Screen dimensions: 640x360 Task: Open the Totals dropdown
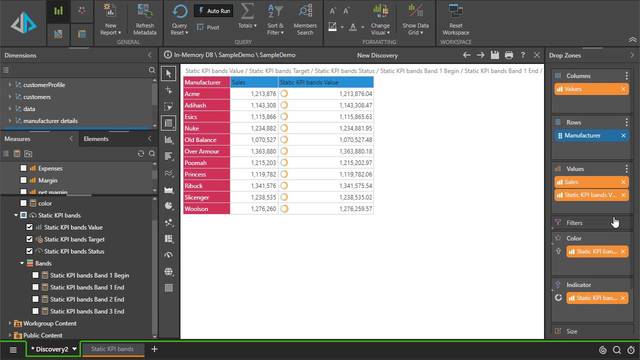point(247,16)
